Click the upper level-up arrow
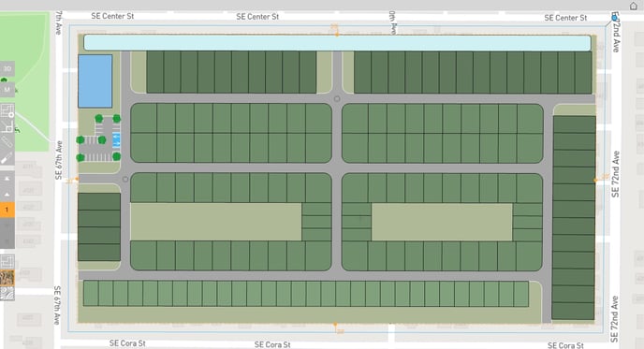Viewport: 644px width, 349px height. [x=7, y=179]
